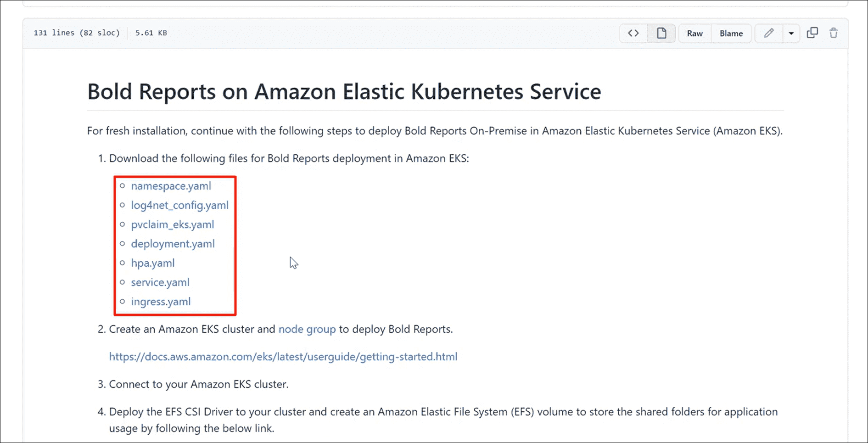Image resolution: width=868 pixels, height=443 pixels.
Task: Select the hpa.yaml download link
Action: click(153, 263)
